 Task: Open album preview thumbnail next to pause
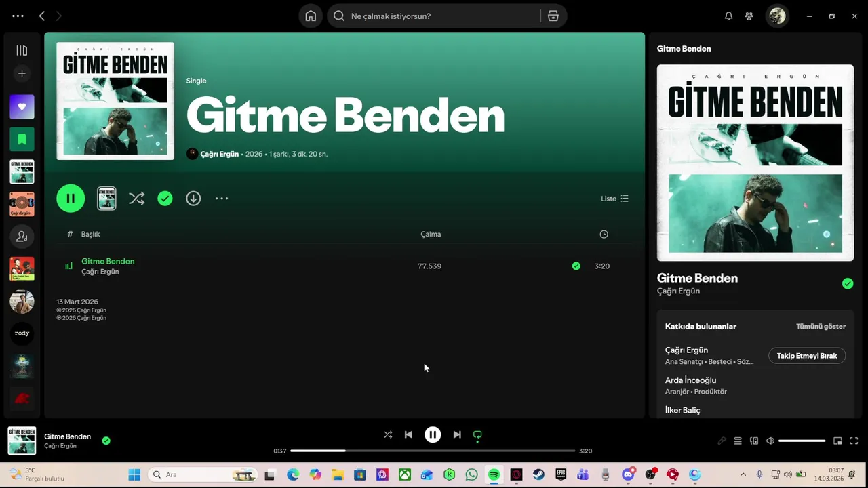point(106,199)
